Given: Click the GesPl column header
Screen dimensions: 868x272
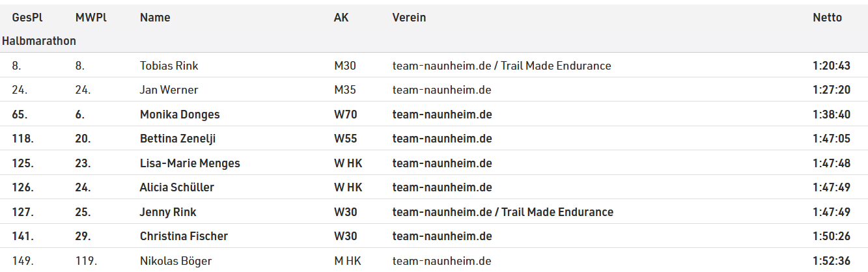Looking at the screenshot, I should pos(27,18).
